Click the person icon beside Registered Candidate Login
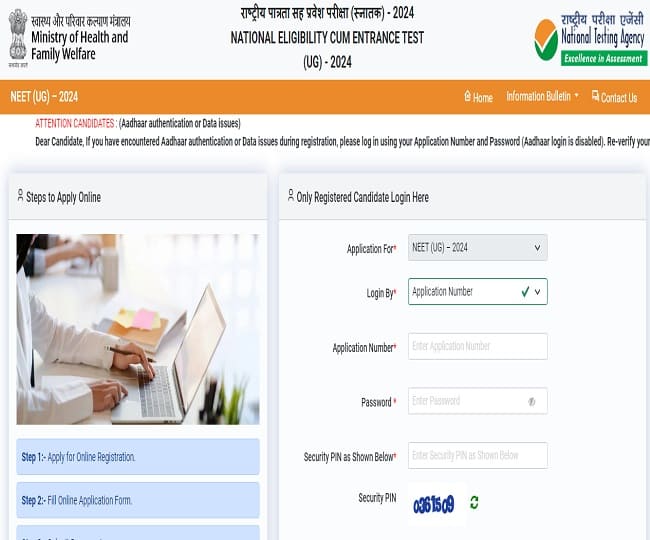 click(291, 196)
